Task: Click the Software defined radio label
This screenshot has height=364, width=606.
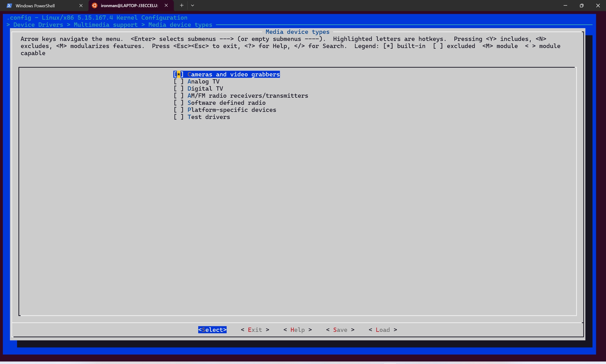Action: point(226,103)
